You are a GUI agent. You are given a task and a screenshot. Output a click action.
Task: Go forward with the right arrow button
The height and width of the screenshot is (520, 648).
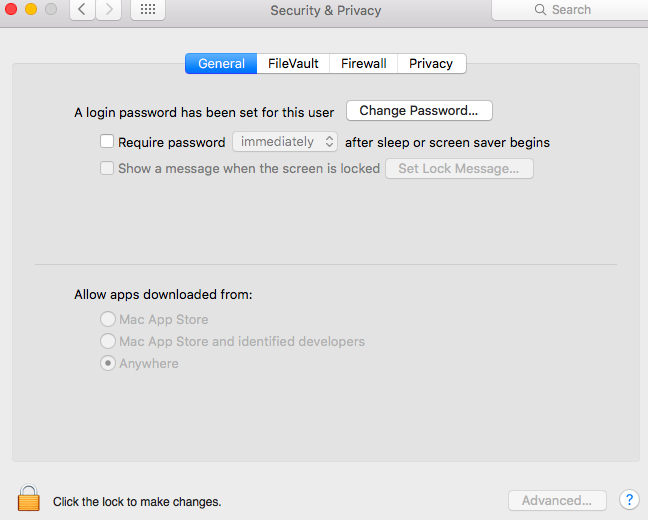coord(109,10)
